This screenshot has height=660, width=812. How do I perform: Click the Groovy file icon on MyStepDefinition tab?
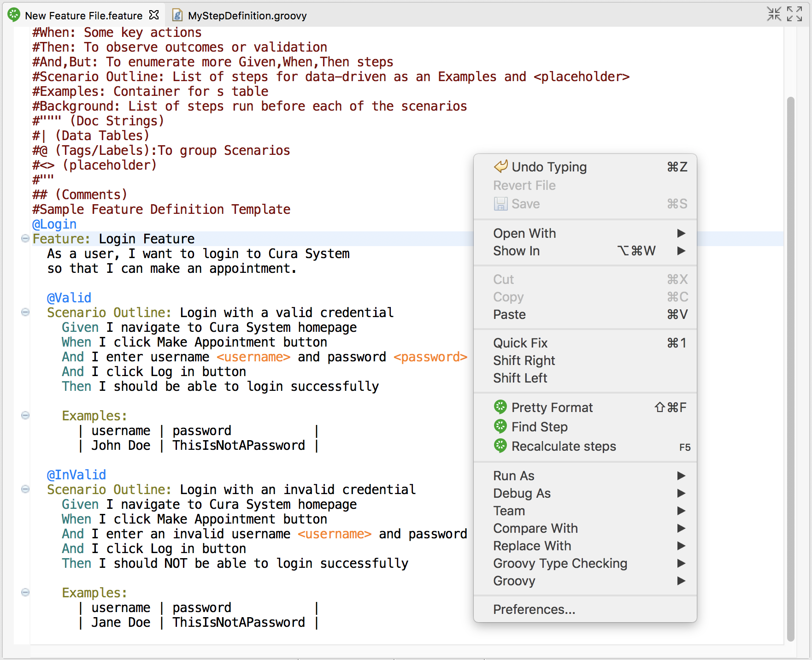point(177,15)
